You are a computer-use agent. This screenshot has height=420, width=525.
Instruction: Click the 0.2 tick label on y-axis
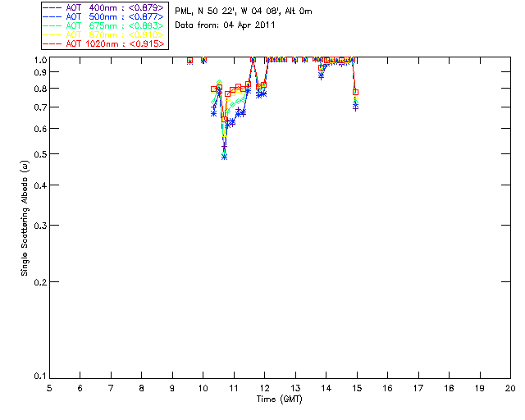tap(39, 281)
